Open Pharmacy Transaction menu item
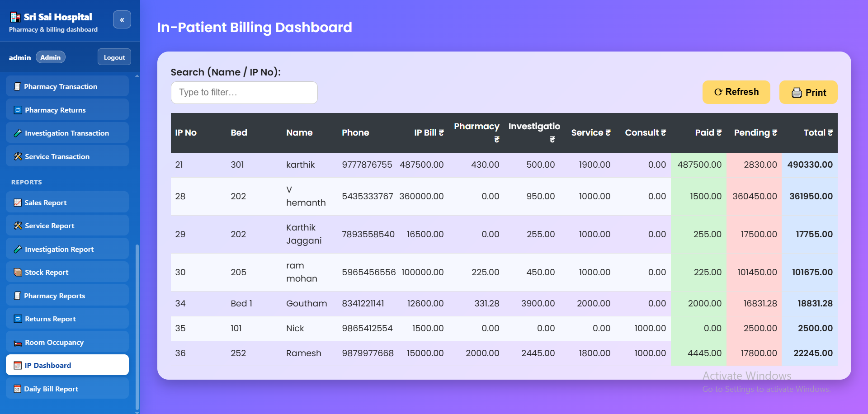868x414 pixels. tap(67, 86)
